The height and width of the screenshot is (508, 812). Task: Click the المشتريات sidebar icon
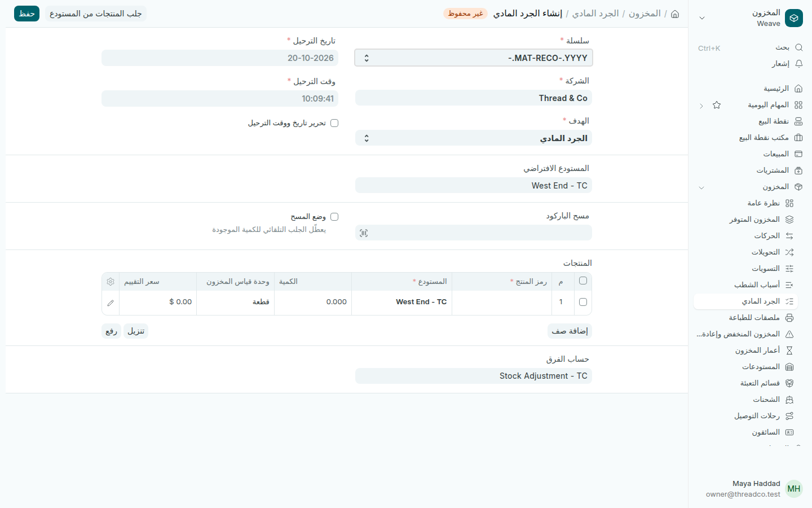(x=798, y=170)
